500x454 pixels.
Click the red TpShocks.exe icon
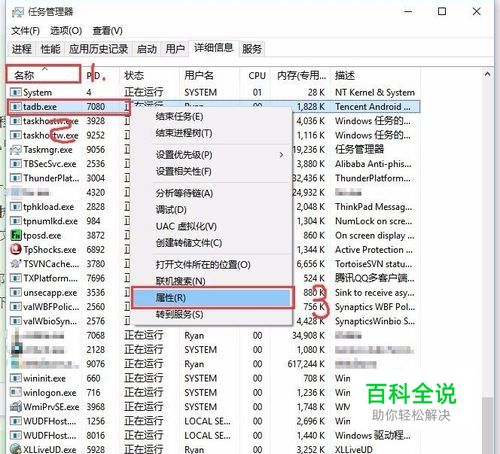click(x=16, y=249)
